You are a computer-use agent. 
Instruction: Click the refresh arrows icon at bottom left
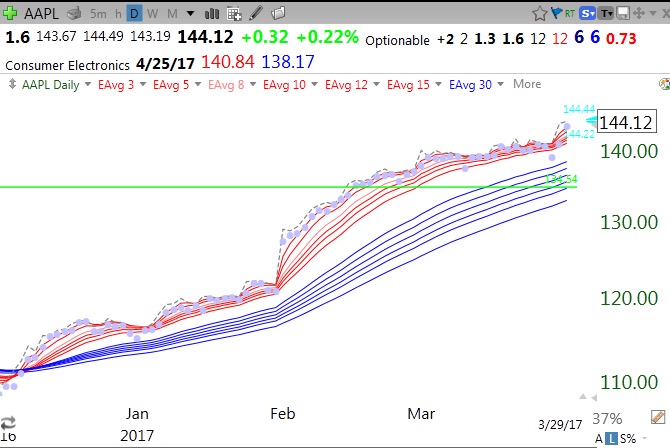[8, 423]
